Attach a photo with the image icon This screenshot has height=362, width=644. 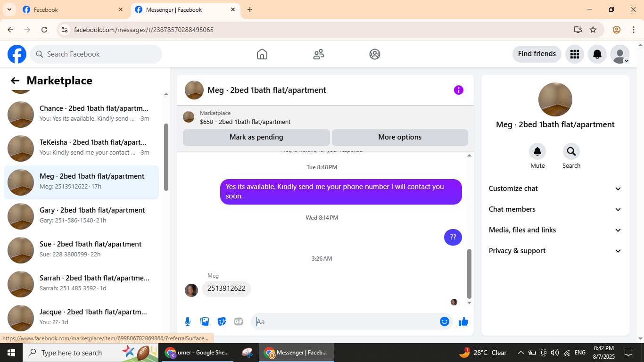pos(205,321)
